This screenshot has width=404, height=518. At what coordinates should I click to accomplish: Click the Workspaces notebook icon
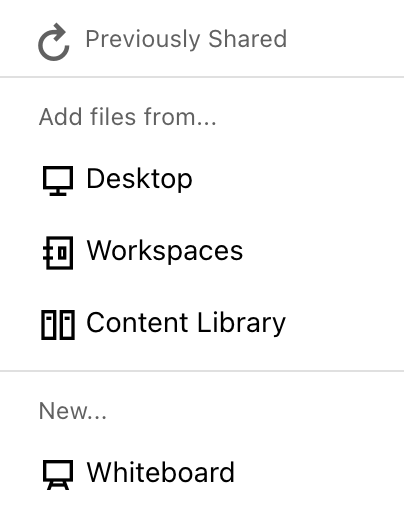tap(58, 253)
